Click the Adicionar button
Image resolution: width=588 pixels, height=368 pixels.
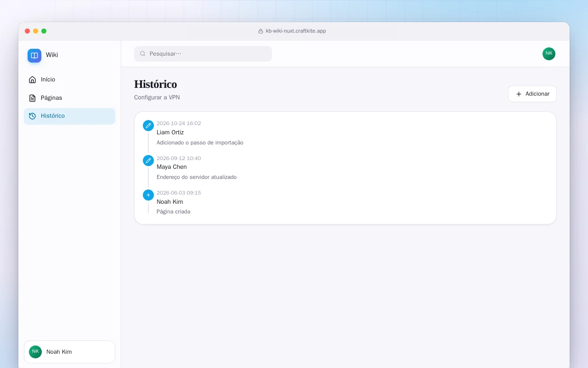click(532, 94)
